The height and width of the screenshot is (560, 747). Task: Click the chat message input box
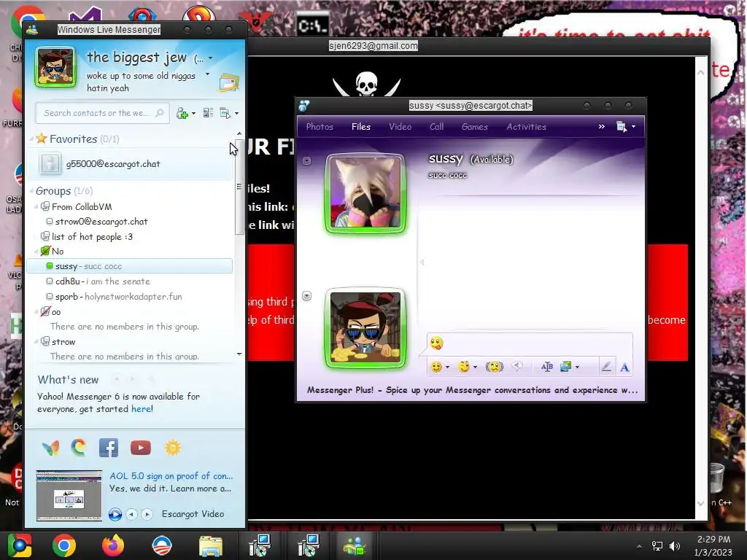point(529,343)
